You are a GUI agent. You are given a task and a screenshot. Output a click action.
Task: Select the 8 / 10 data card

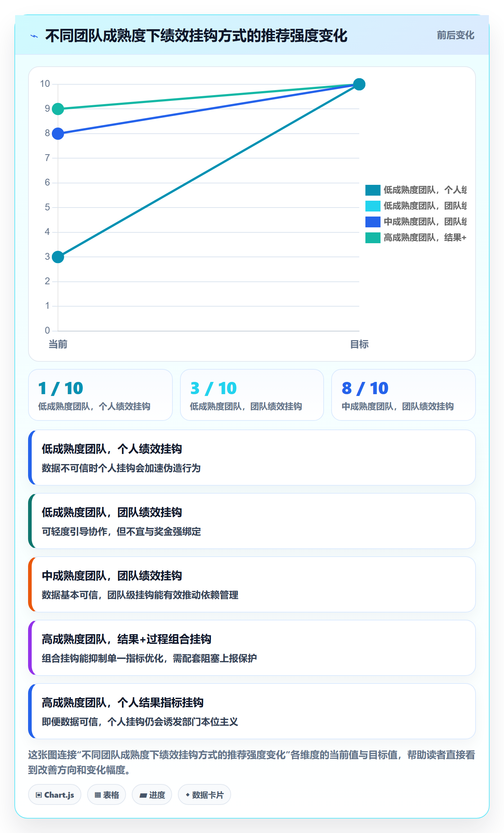(x=404, y=395)
